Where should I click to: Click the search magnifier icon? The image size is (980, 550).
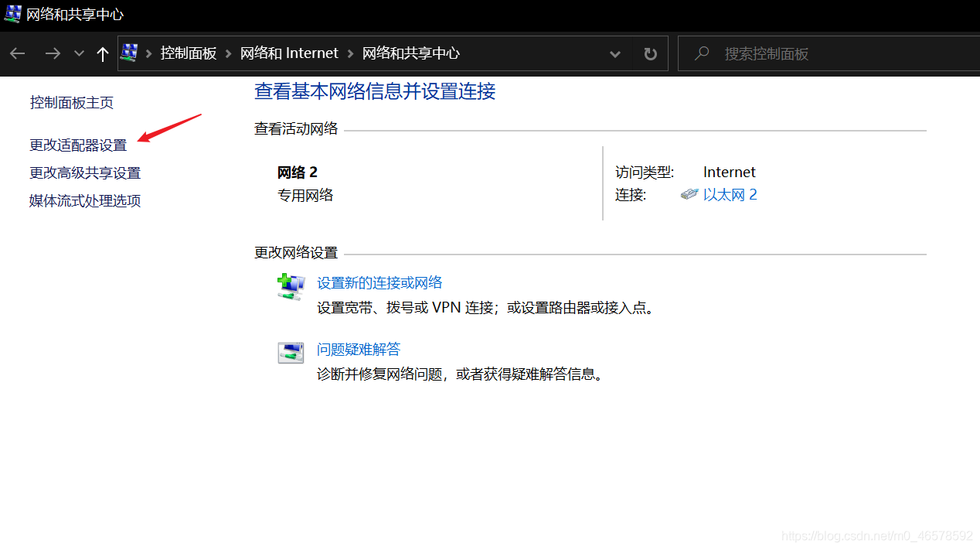701,53
